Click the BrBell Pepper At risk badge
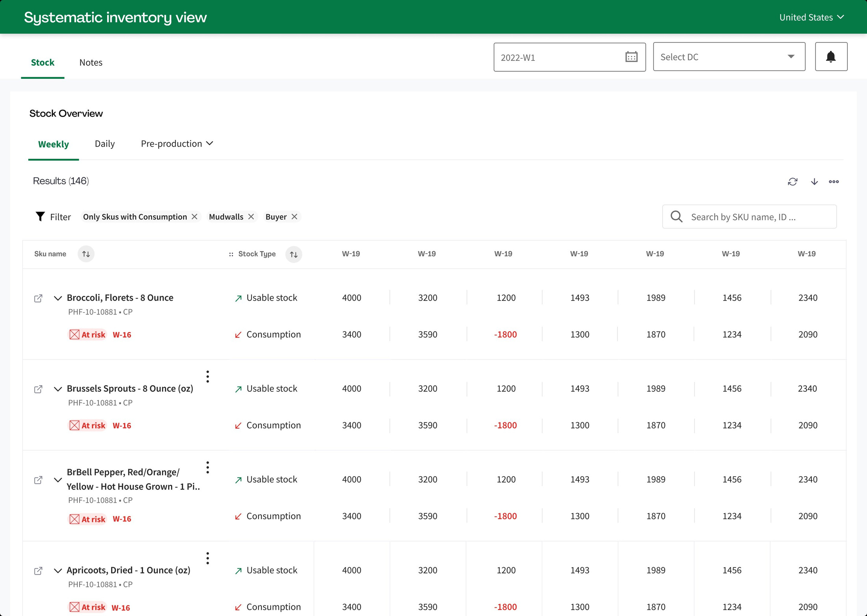This screenshot has width=867, height=616. [87, 519]
